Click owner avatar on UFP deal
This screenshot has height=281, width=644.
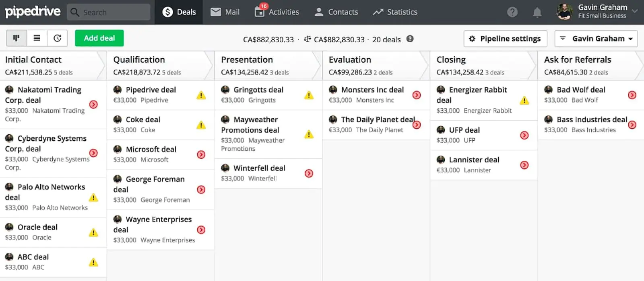[x=441, y=130]
